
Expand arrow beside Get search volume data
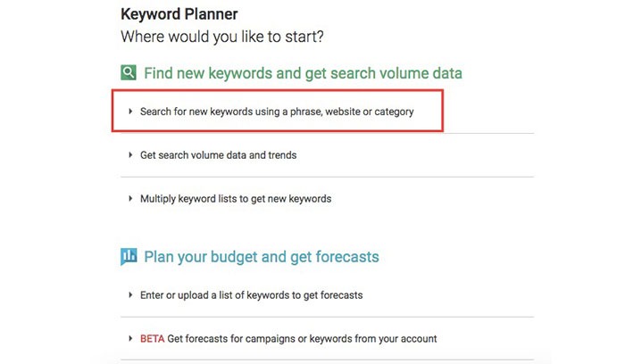pos(130,155)
